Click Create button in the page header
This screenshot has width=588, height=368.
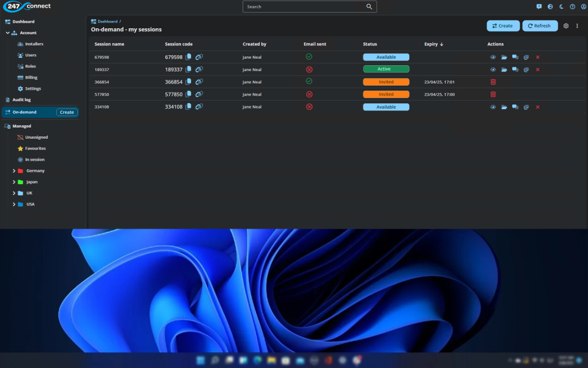503,26
